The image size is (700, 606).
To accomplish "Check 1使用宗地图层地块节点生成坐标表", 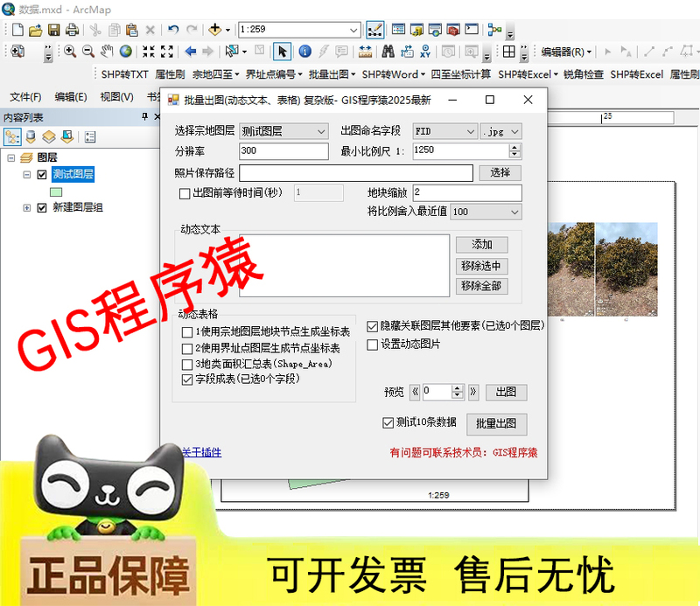I will [187, 332].
